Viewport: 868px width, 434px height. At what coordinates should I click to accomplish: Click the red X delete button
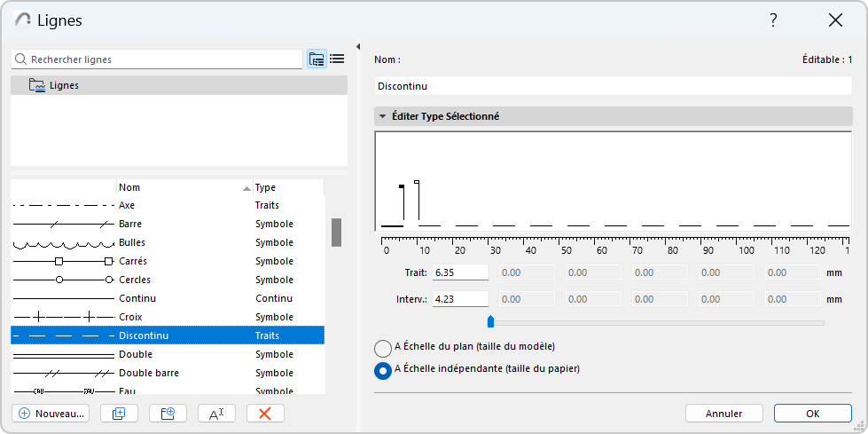pyautogui.click(x=265, y=414)
